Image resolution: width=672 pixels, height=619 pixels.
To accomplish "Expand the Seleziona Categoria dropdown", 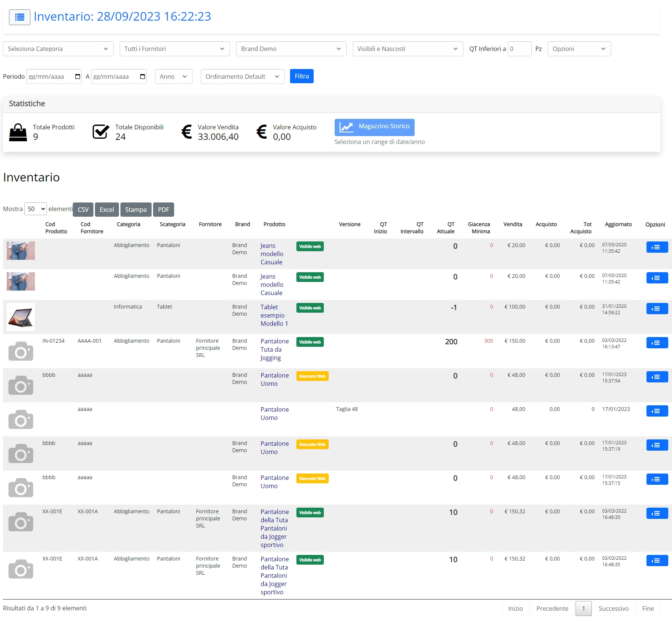I will click(x=58, y=49).
